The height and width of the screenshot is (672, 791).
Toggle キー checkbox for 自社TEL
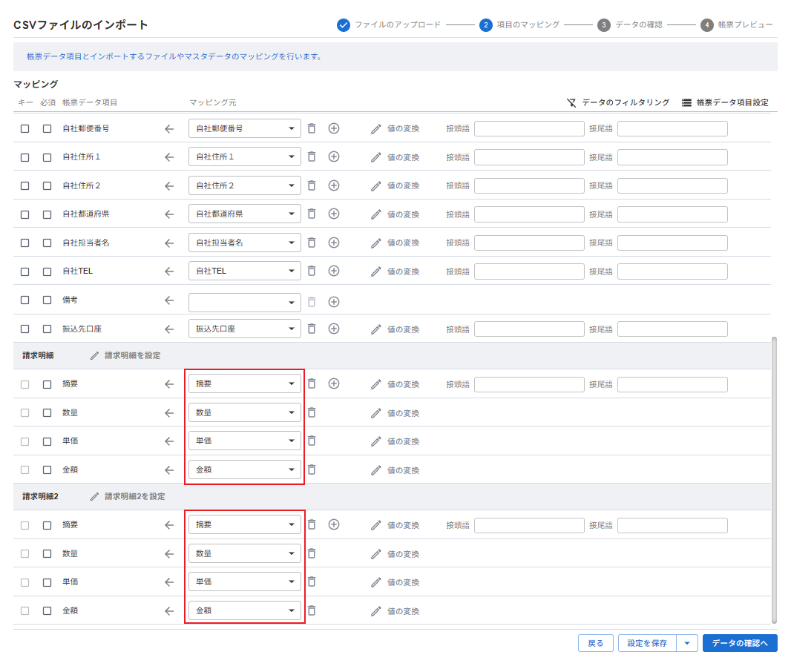coord(24,271)
